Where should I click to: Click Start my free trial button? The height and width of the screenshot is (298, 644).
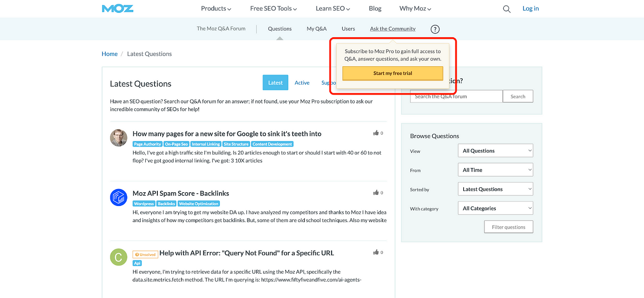click(392, 74)
